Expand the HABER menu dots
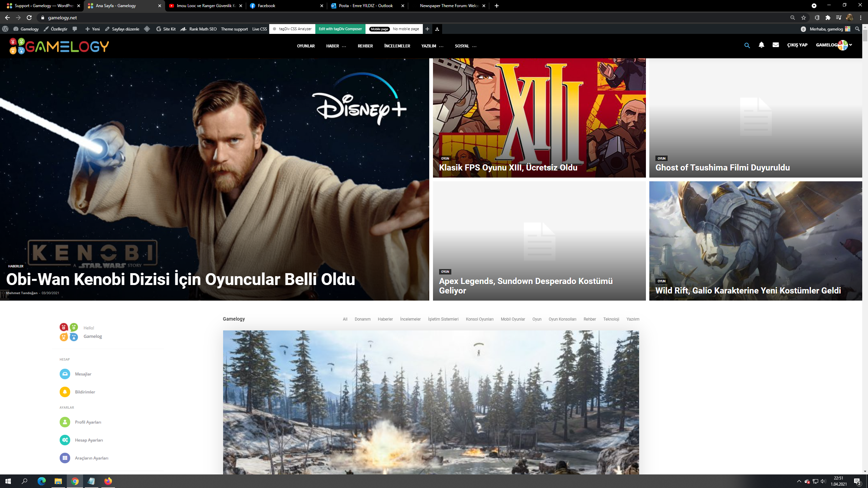This screenshot has width=868, height=488. 344,46
